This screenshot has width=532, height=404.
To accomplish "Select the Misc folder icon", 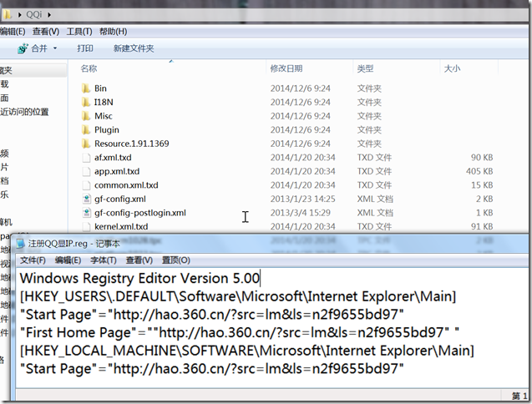I will click(86, 116).
